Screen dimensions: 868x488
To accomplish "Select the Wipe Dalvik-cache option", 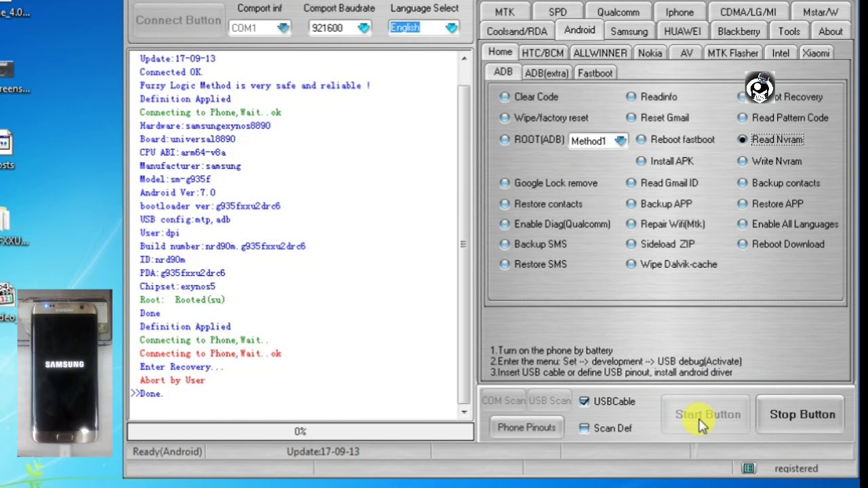I will click(631, 264).
